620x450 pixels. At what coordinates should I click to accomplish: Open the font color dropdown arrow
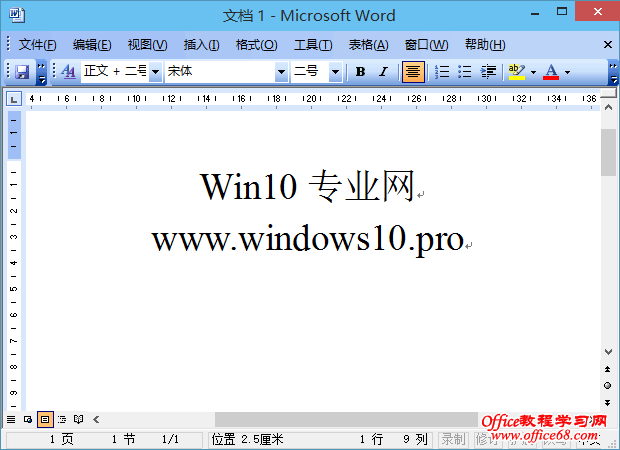tap(567, 72)
